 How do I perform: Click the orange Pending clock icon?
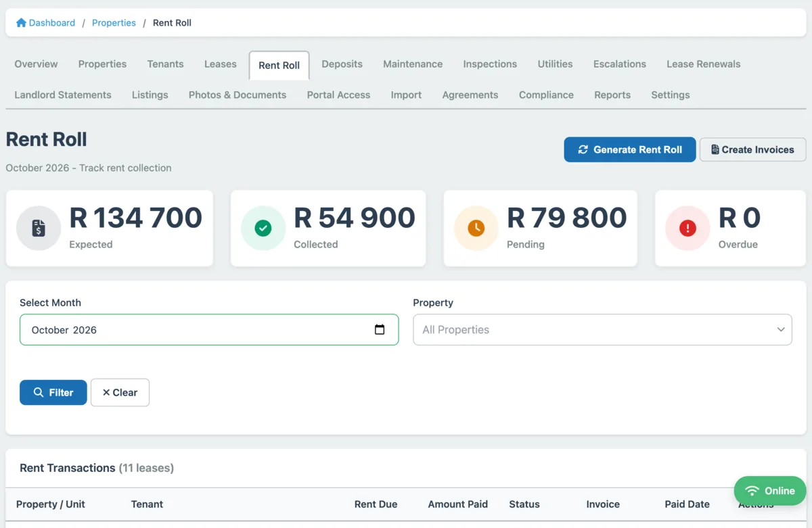(x=476, y=229)
